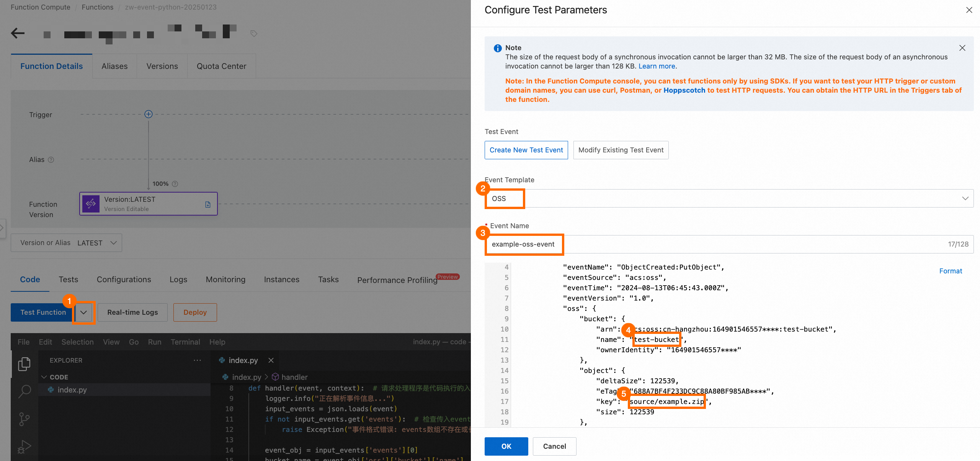Open the Version or Alias LATEST dropdown

click(66, 243)
